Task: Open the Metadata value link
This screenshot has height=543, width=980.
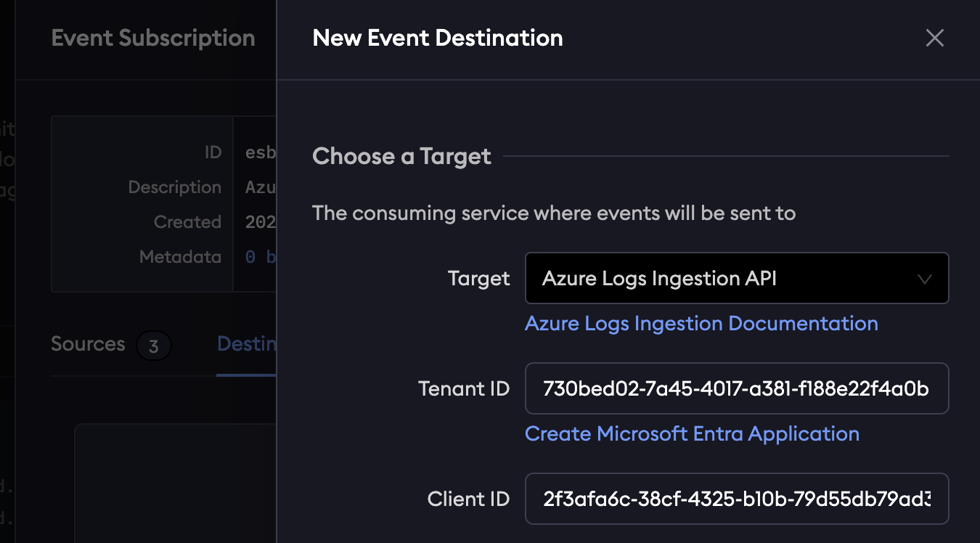Action: point(260,256)
